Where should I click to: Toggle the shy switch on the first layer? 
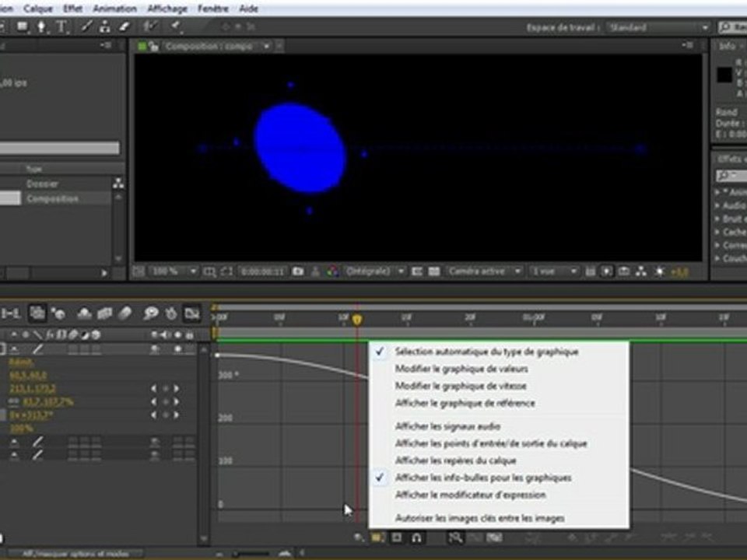tap(14, 349)
